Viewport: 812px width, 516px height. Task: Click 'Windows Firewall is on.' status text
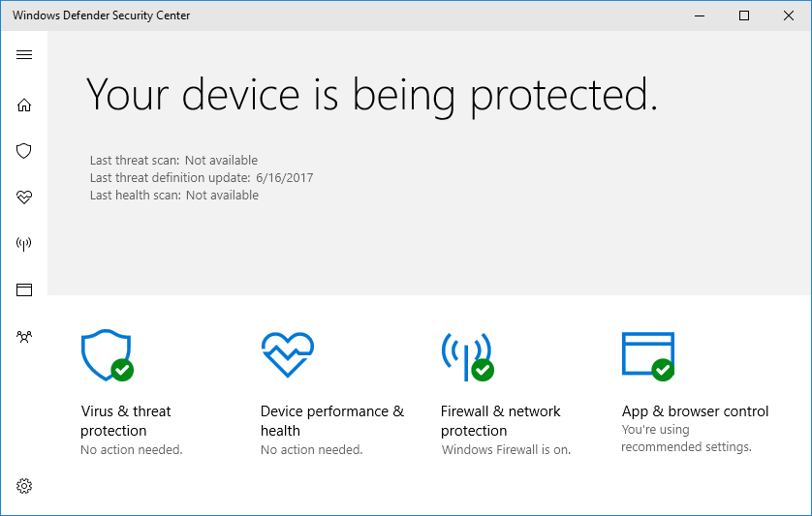point(506,450)
